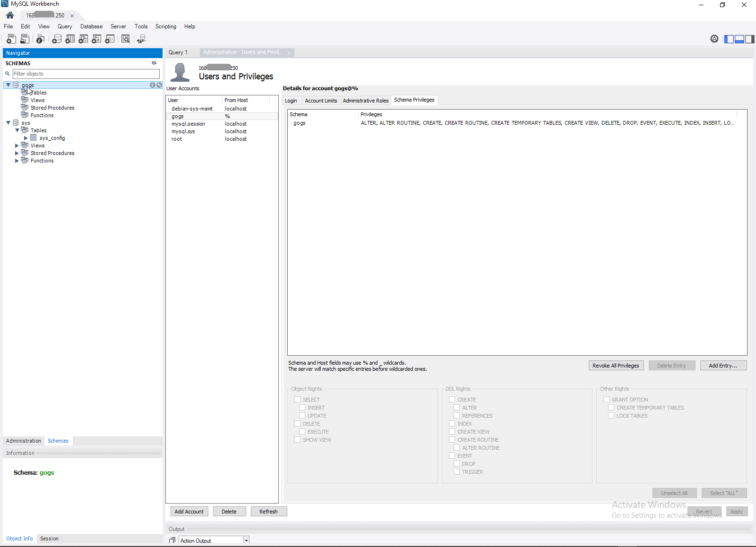Create a new function toolbar icon

(110, 39)
